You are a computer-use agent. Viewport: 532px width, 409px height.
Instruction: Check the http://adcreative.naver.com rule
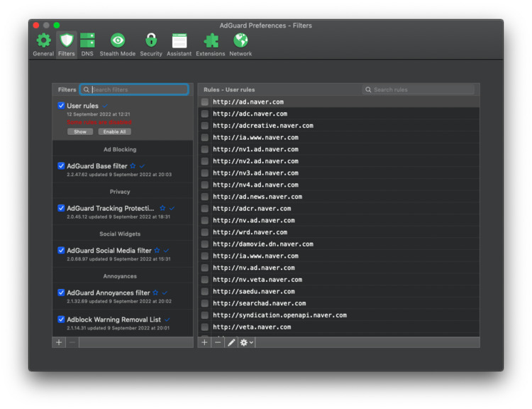204,126
